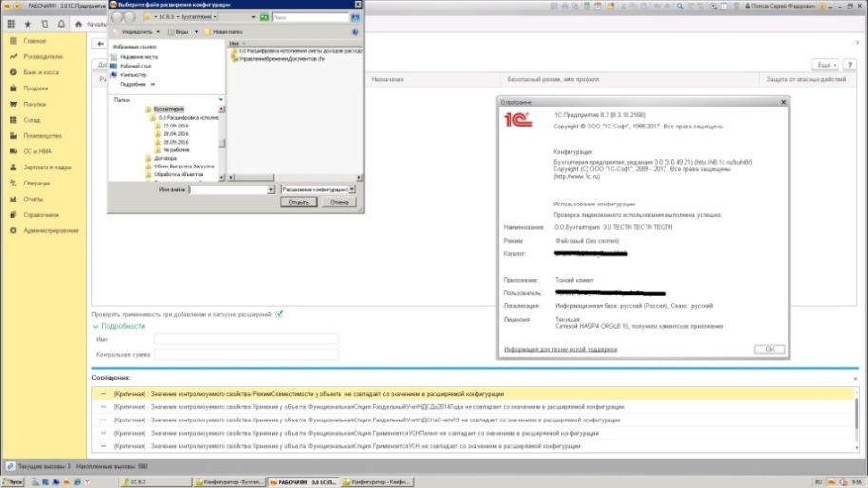Open address path dropdown in file dialog
This screenshot has width=868, height=488.
pos(253,17)
